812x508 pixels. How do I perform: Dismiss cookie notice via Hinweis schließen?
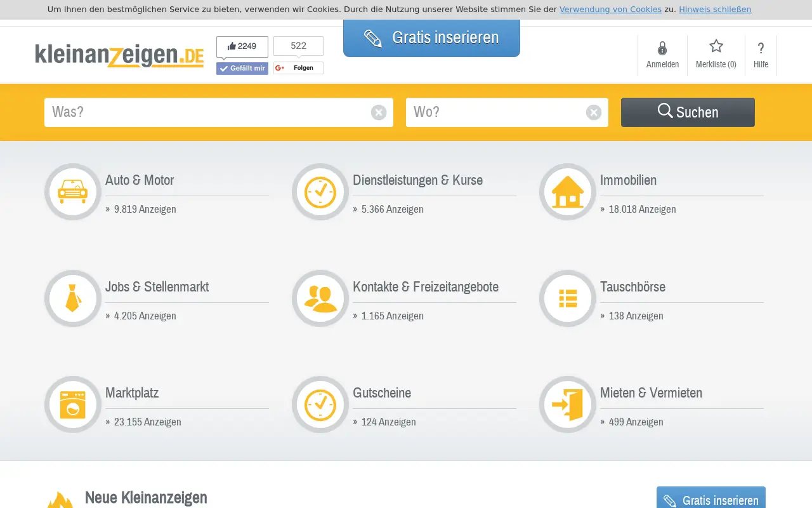coord(715,10)
